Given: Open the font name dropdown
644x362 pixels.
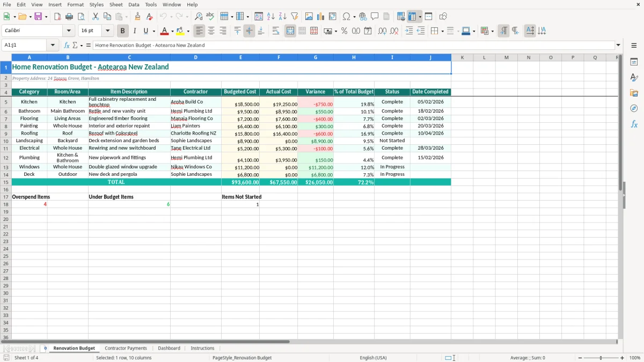Looking at the screenshot, I should click(69, 31).
